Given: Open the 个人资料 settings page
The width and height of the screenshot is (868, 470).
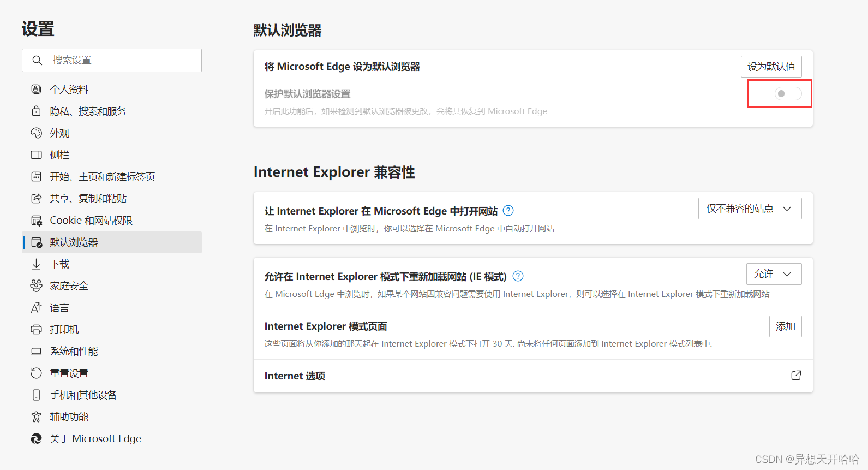Looking at the screenshot, I should (x=112, y=89).
